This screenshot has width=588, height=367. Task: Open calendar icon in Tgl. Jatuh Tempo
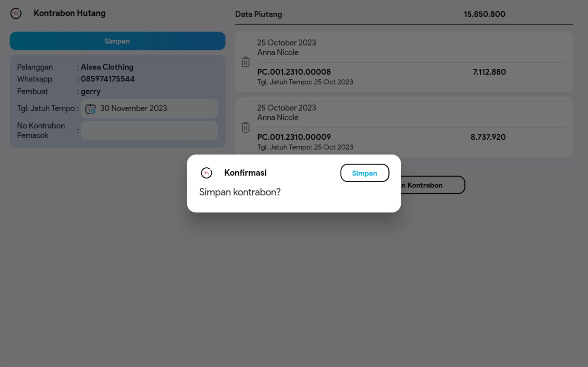click(90, 109)
